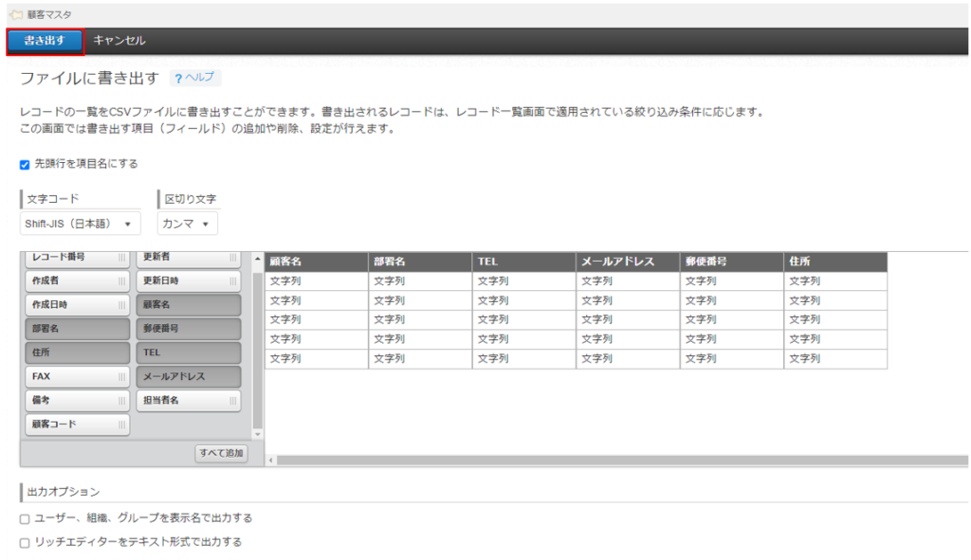Check リッチエディターをテキスト形式で出力する
This screenshot has width=971, height=560.
25,543
